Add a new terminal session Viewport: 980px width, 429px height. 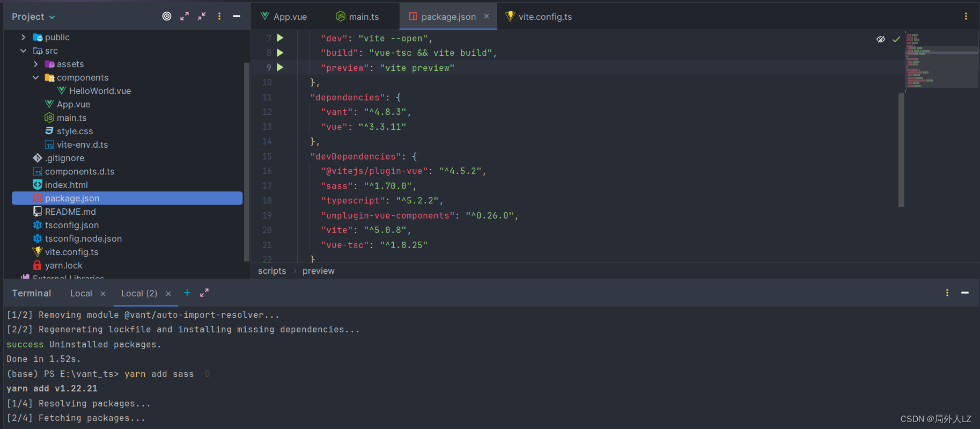click(187, 293)
